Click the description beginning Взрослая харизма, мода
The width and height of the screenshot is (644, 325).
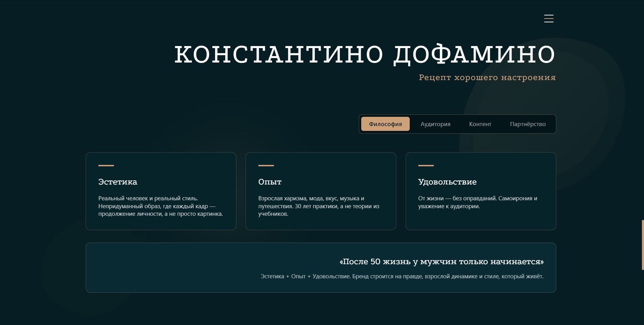click(x=319, y=206)
